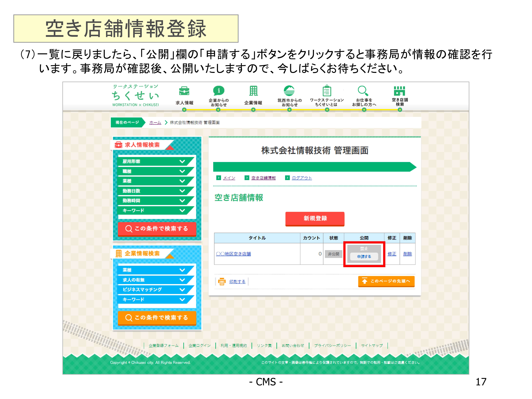Screen dimensions: 532x399
Task: Open the プライバシーポリシー footer link
Action: (332, 346)
